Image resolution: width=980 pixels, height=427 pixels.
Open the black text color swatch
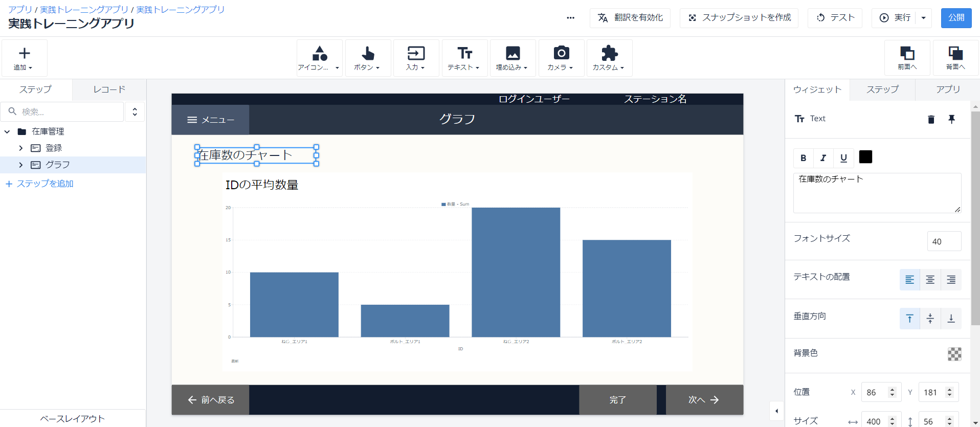click(x=865, y=157)
